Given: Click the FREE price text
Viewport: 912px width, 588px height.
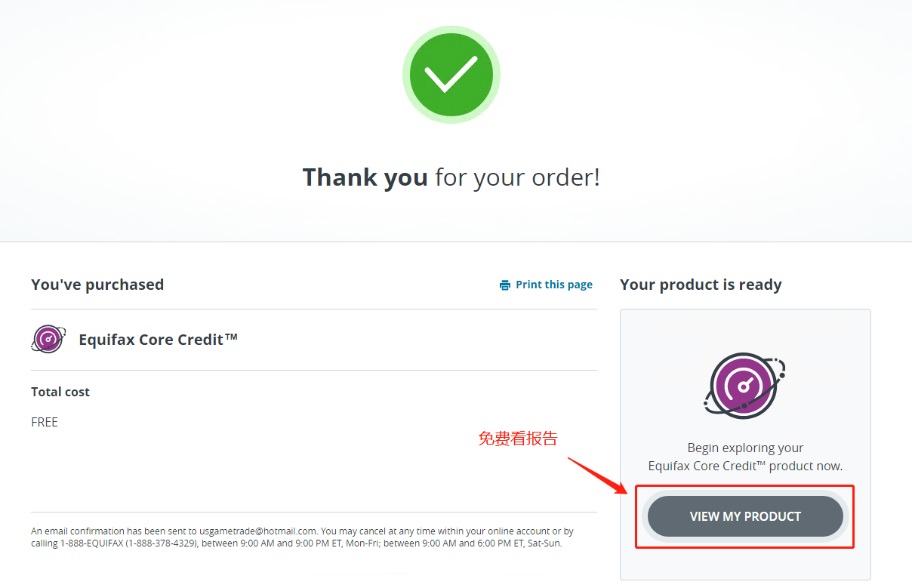Looking at the screenshot, I should coord(45,422).
